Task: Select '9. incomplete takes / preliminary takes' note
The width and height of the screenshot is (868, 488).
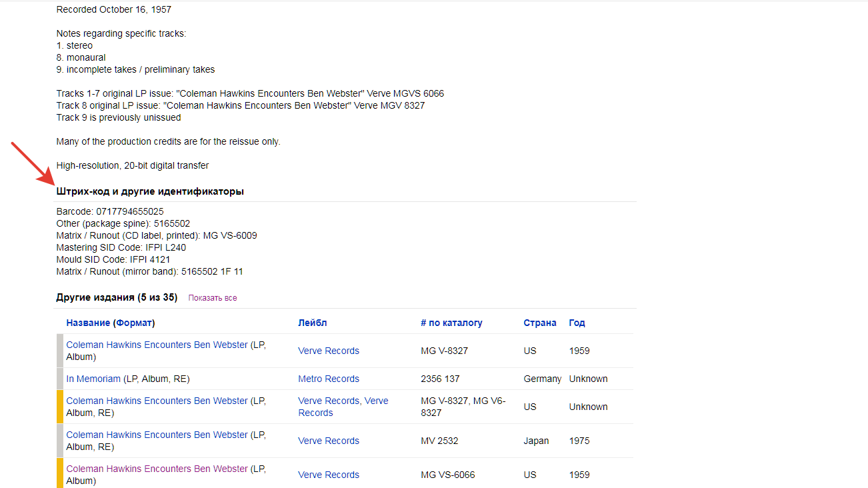Action: [136, 69]
